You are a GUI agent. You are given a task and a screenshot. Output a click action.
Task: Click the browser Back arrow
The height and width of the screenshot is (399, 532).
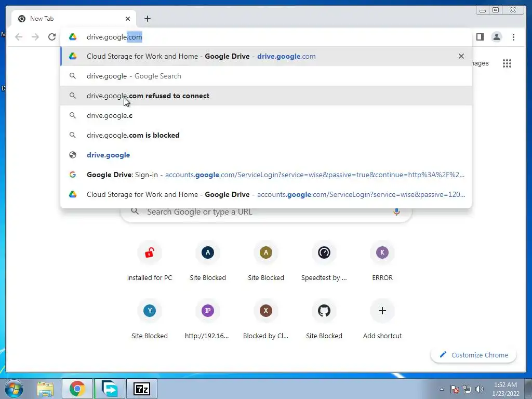pyautogui.click(x=19, y=37)
